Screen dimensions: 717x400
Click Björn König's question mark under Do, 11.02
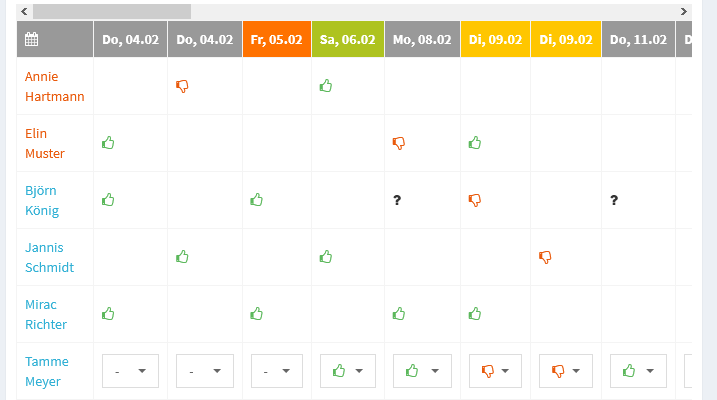614,200
